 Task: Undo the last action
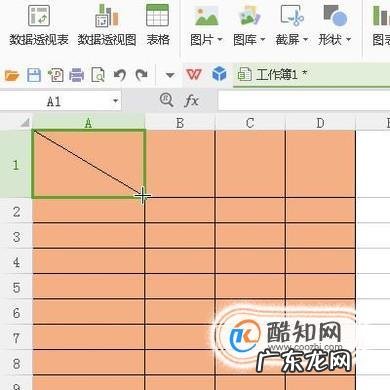(120, 75)
